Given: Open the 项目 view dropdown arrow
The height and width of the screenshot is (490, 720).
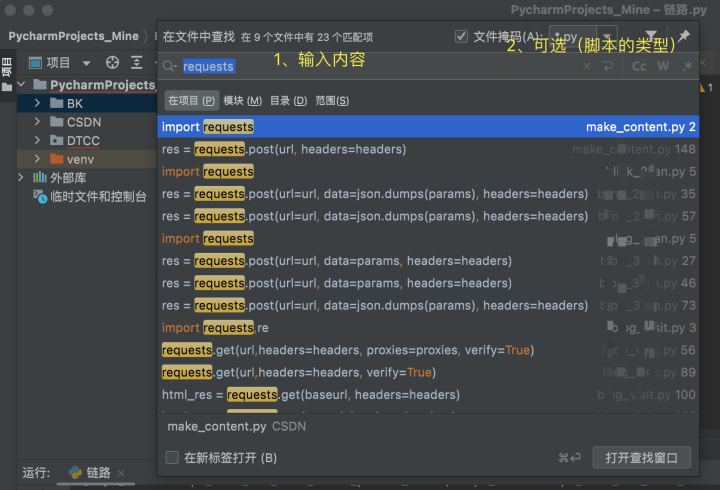Looking at the screenshot, I should click(86, 63).
